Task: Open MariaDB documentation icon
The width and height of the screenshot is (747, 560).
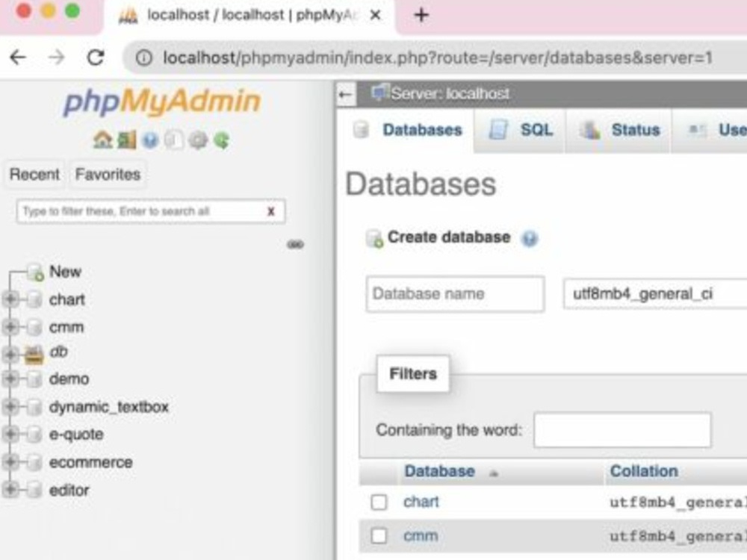Action: (174, 140)
